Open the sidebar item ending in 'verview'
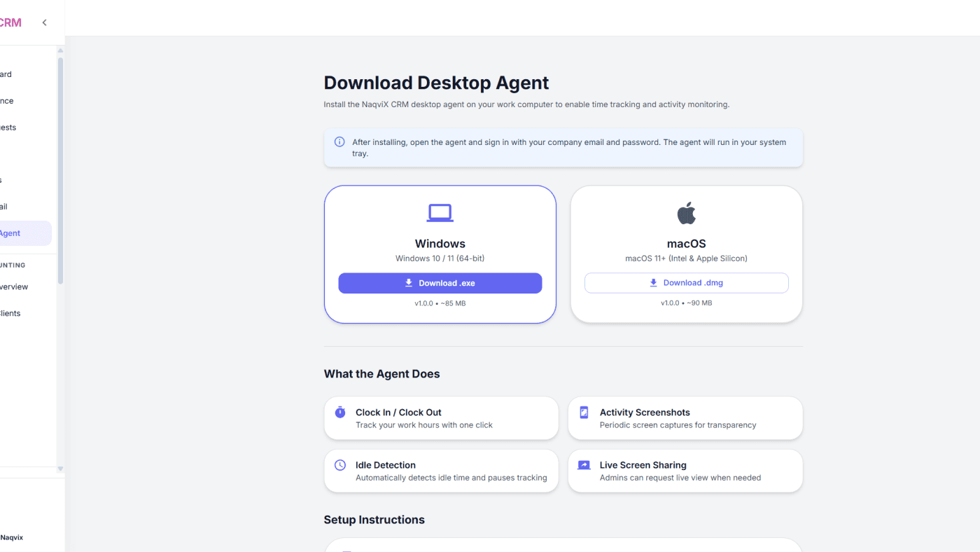This screenshot has width=980, height=552. (14, 287)
